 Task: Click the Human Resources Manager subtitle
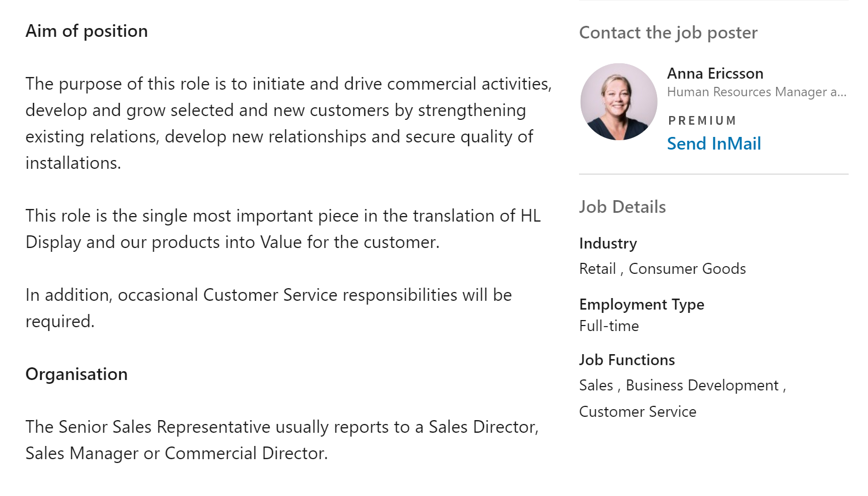(x=756, y=92)
